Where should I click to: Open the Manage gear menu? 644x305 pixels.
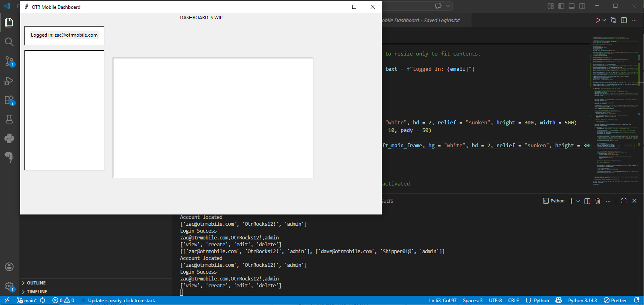click(9, 286)
